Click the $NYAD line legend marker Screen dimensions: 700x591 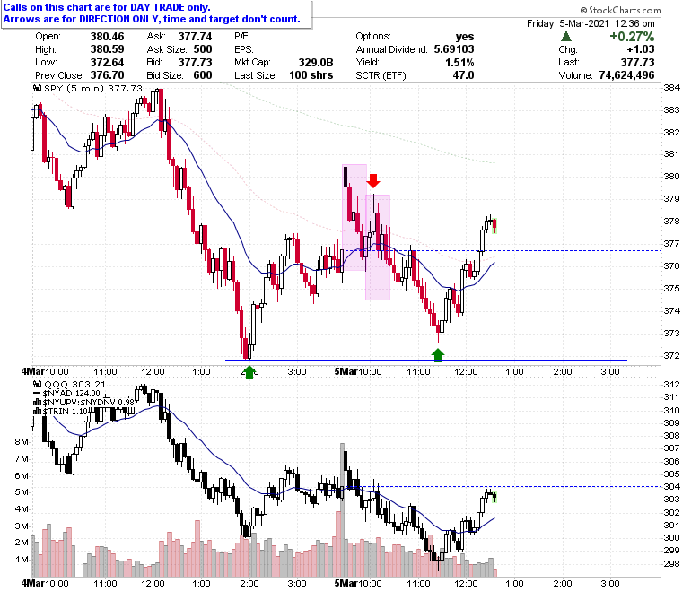(x=38, y=393)
